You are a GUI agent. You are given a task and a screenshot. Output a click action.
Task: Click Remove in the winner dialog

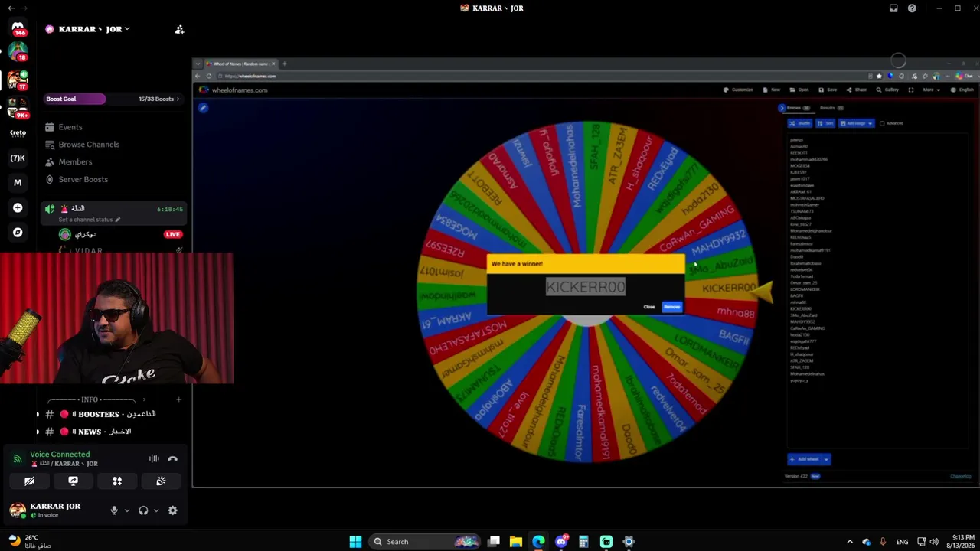tap(671, 307)
